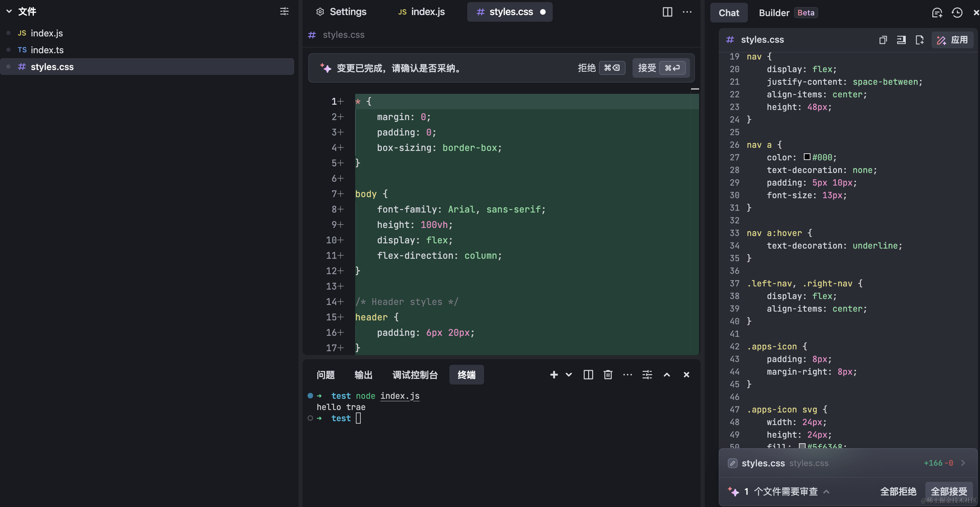
Task: Select the 终端 panel tab
Action: 467,375
